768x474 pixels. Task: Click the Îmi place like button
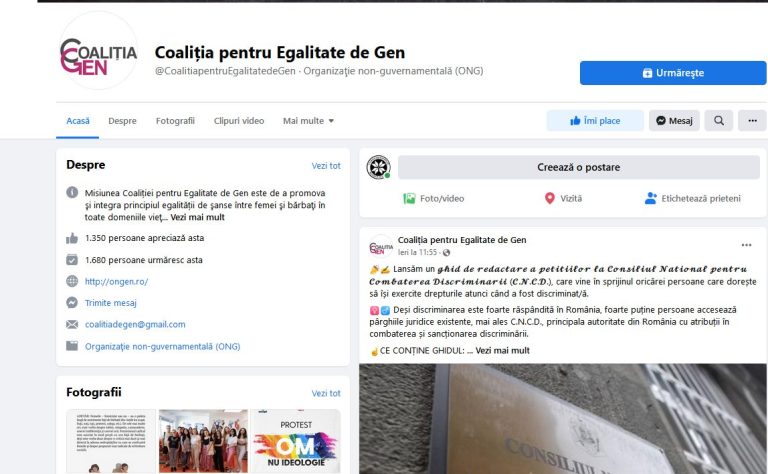point(595,120)
